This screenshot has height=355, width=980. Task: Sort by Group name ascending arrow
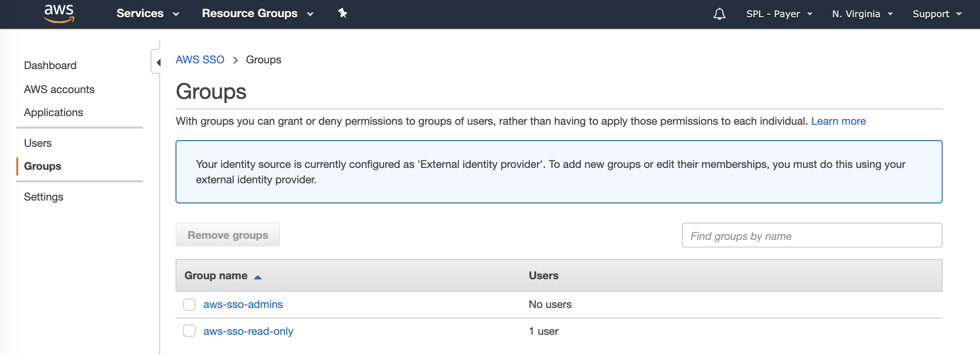coord(257,277)
